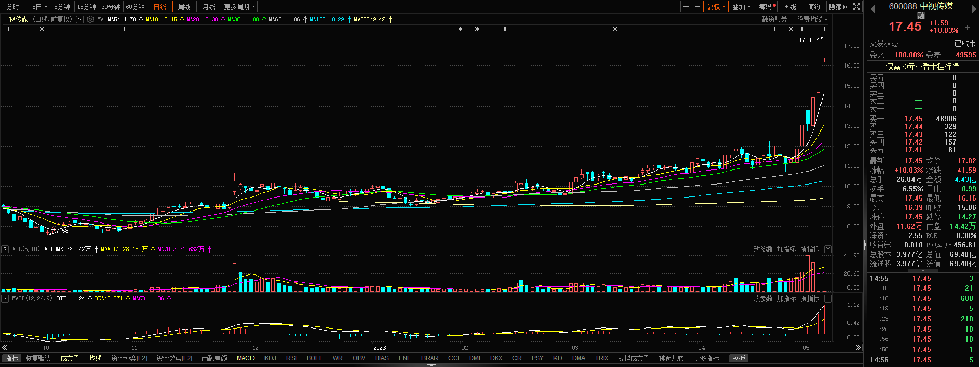Click the zoom in plus icon
Screen dimensions: 980x367
tap(686, 7)
